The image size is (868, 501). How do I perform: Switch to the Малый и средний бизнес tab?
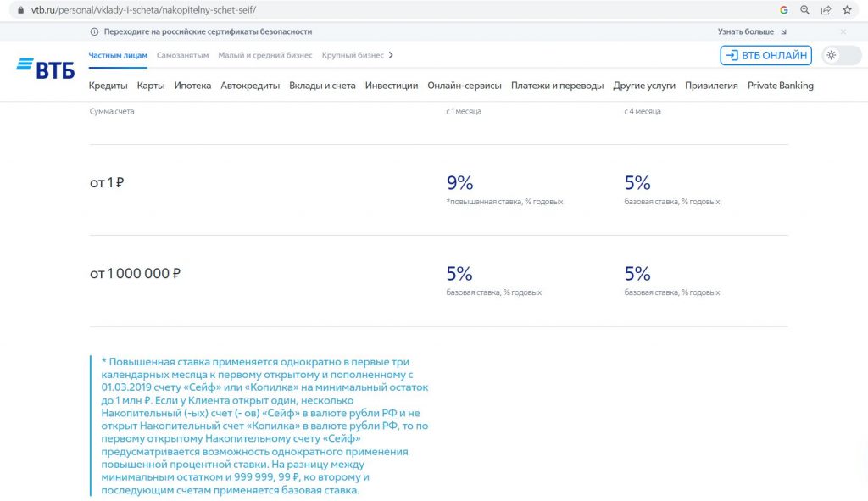265,55
